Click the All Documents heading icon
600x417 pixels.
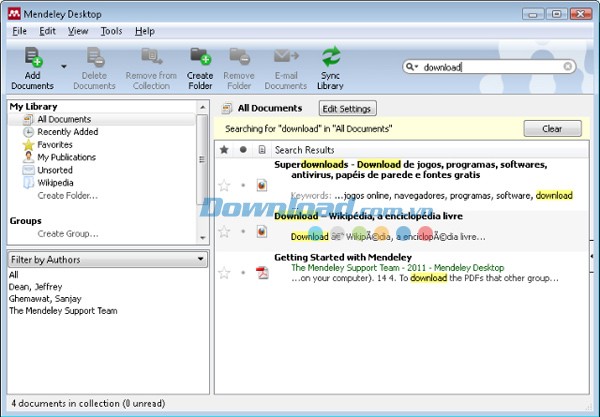[x=227, y=109]
